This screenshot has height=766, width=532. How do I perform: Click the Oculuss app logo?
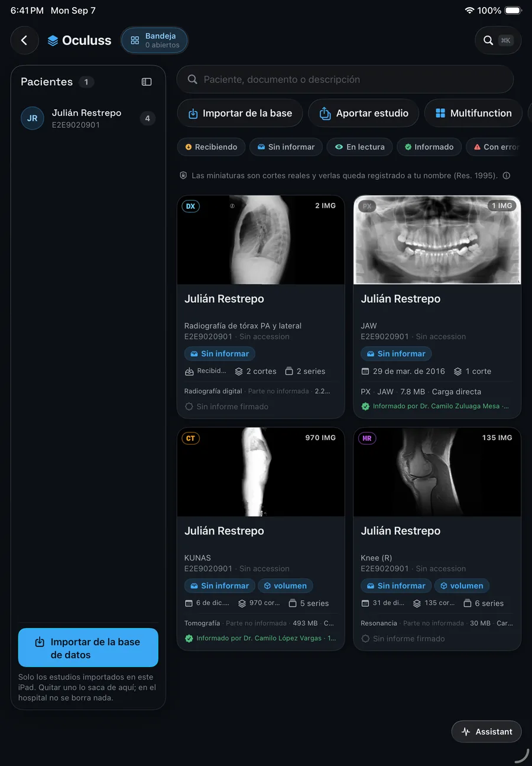[79, 40]
